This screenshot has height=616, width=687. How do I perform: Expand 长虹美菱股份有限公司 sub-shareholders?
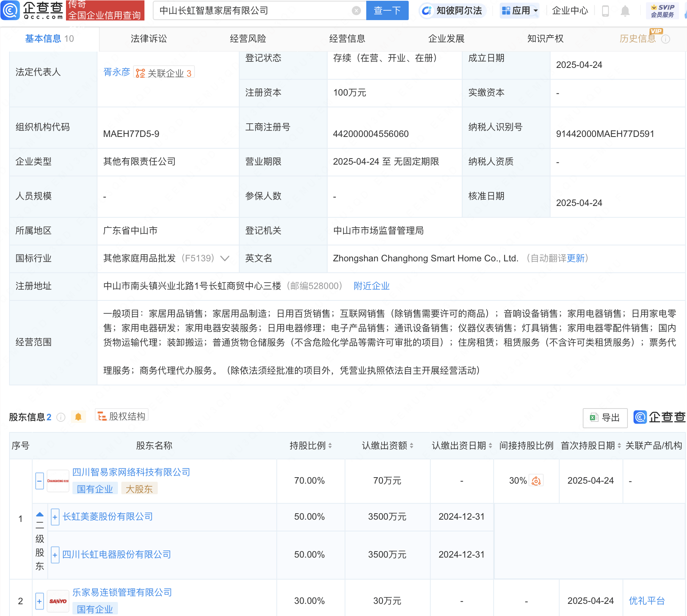click(55, 517)
